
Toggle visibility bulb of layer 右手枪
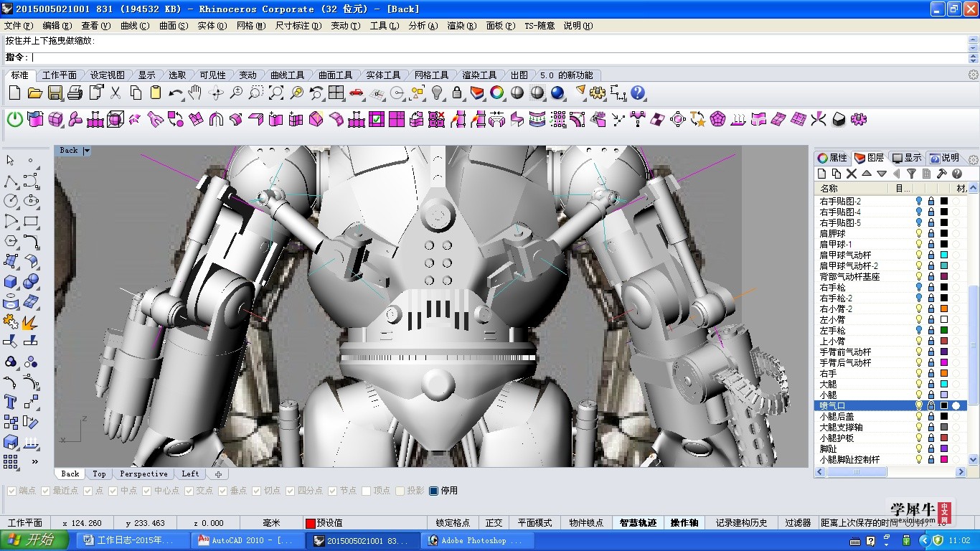919,287
